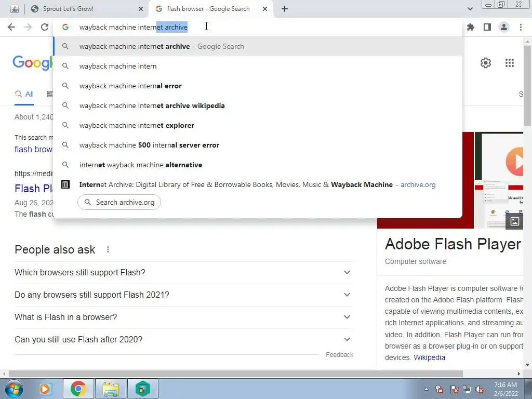Screen dimensions: 532x399
Task: Open People also ask options menu
Action: click(108, 250)
